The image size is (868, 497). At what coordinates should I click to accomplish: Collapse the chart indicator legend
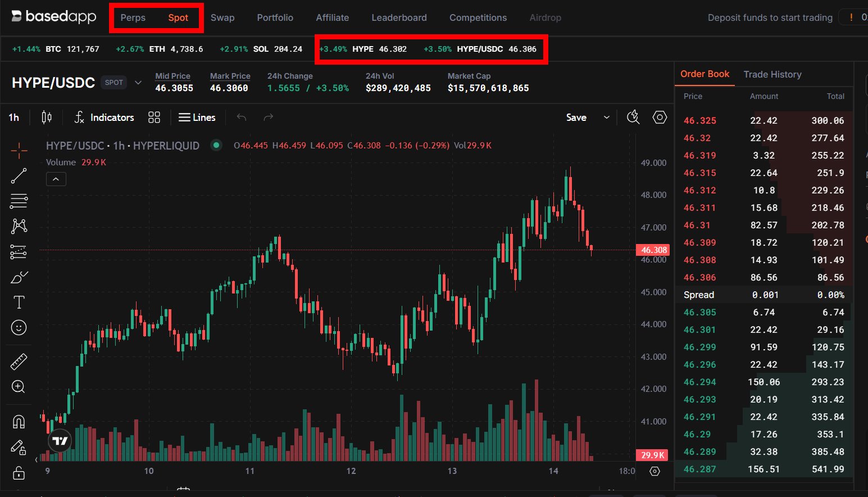56,179
